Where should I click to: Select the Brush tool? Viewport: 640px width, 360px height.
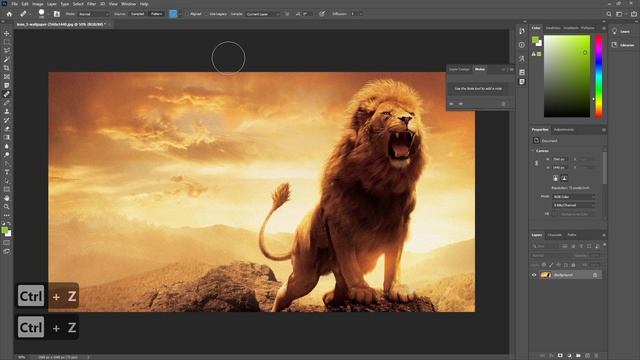(x=7, y=103)
